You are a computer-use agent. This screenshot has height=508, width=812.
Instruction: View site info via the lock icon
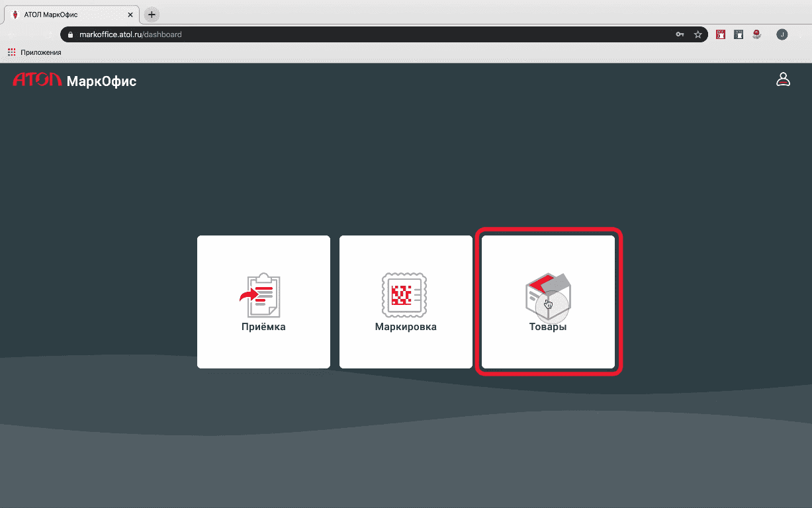click(69, 34)
